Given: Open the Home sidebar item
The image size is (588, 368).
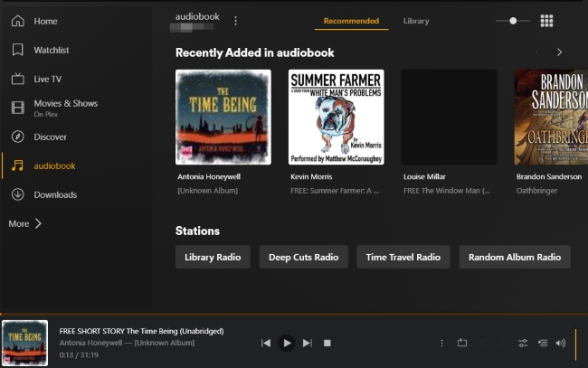Looking at the screenshot, I should 45,22.
